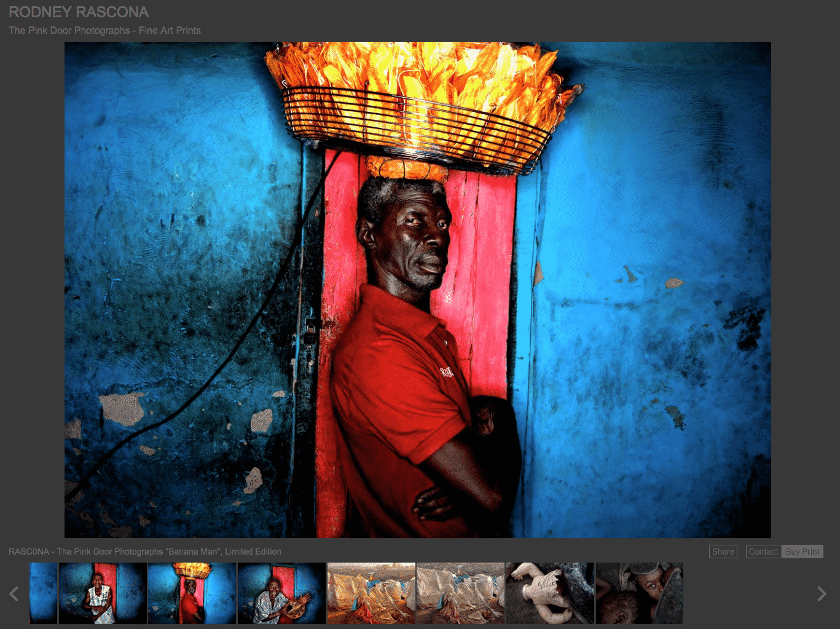Click the next thumbnails arrow
This screenshot has height=629, width=840.
click(822, 593)
